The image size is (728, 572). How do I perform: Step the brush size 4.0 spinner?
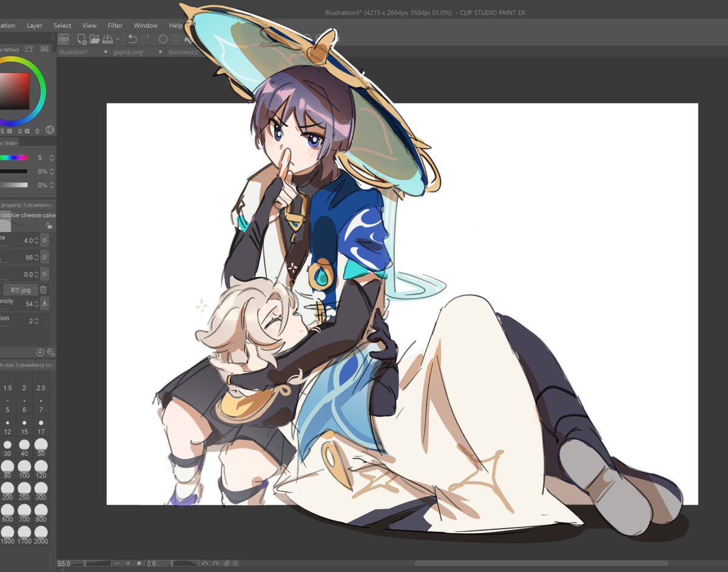coord(36,240)
